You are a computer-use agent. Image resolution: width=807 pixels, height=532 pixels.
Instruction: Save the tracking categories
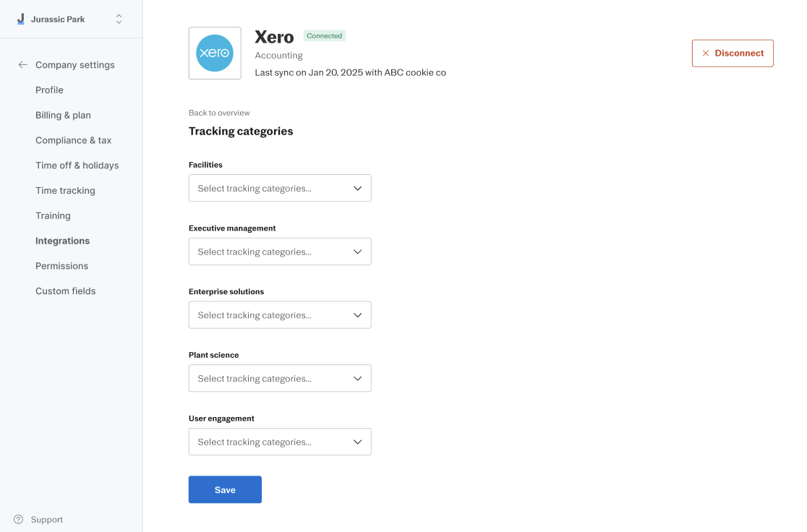tap(225, 490)
